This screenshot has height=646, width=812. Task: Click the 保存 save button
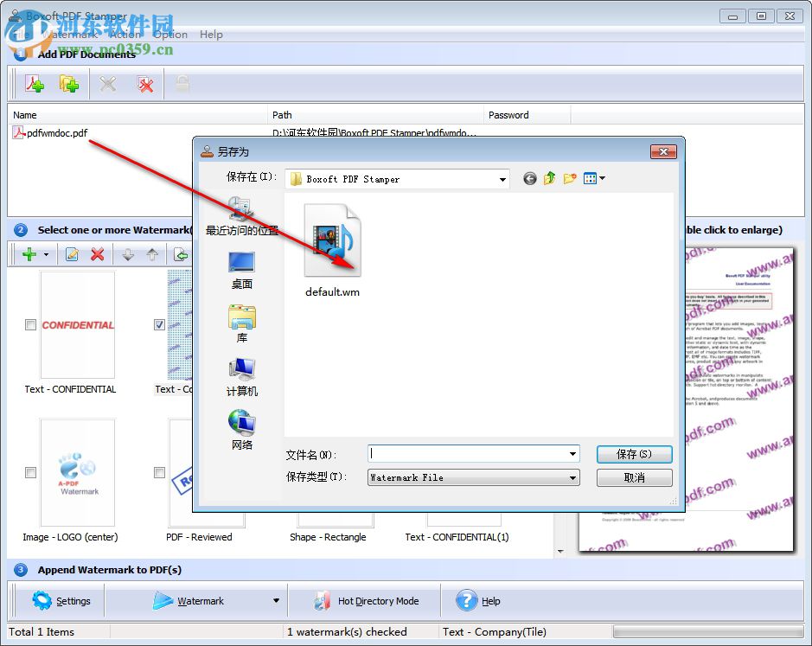(x=634, y=454)
